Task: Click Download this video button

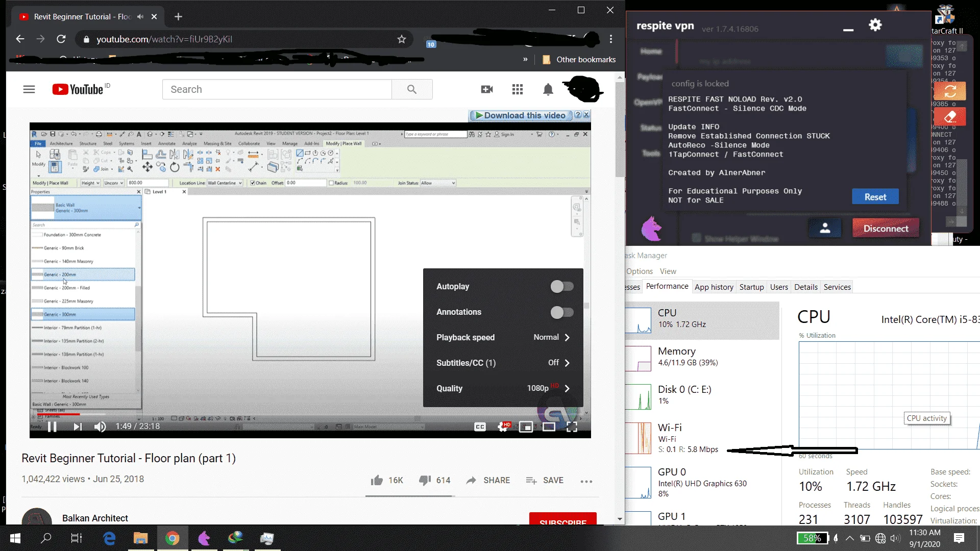Action: coord(521,115)
